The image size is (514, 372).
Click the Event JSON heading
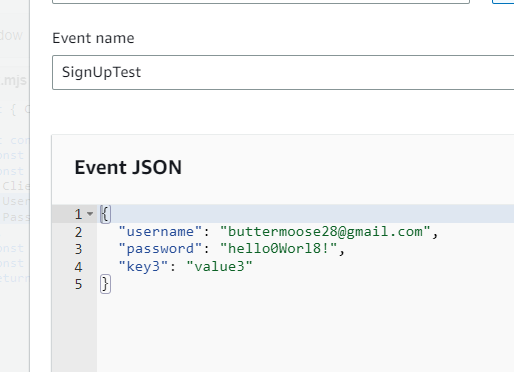click(x=128, y=167)
